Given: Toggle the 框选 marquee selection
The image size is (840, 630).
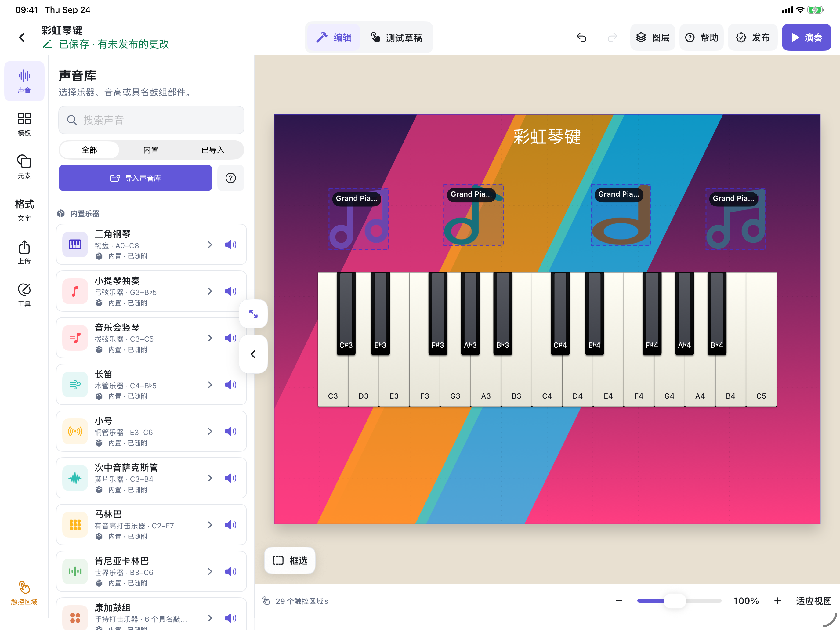Looking at the screenshot, I should pos(290,560).
